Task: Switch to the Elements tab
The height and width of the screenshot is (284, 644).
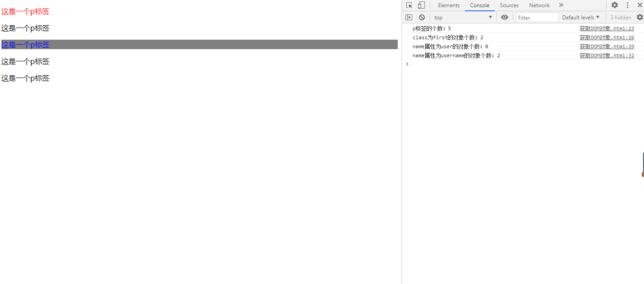Action: tap(449, 5)
